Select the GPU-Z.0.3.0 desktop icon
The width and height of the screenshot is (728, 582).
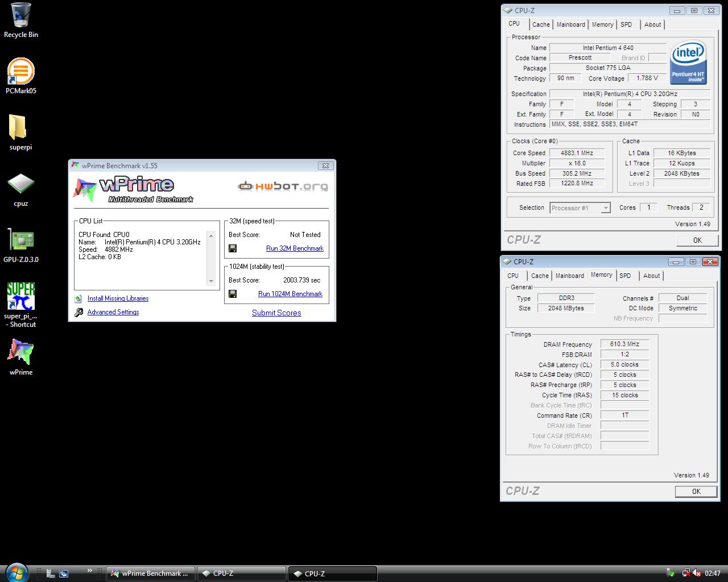coord(21,246)
